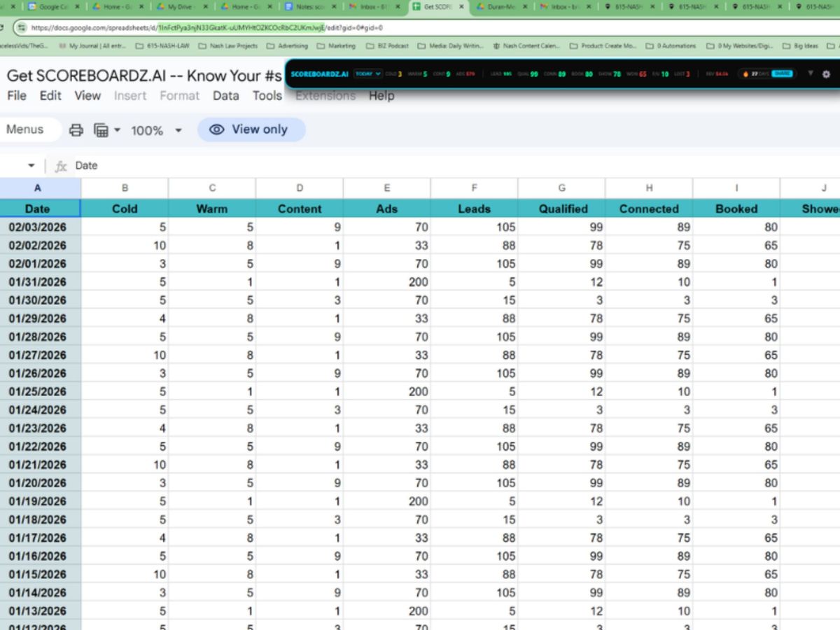Open the Media: Daily Writin... bookmark folder
Viewport: 840px width, 630px height.
coord(451,46)
